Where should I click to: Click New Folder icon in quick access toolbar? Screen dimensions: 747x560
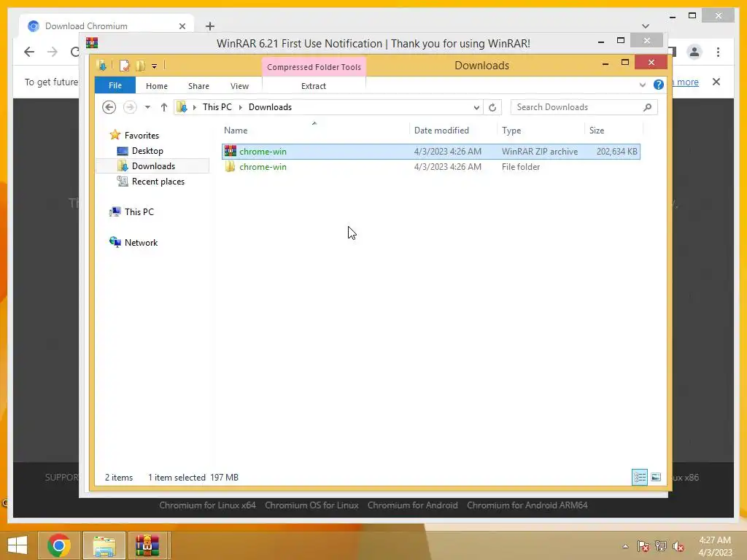(x=140, y=65)
